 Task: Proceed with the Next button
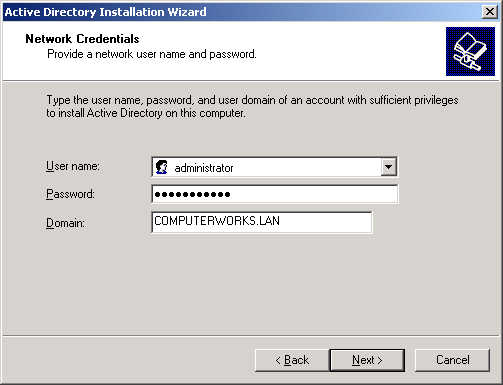click(x=367, y=360)
